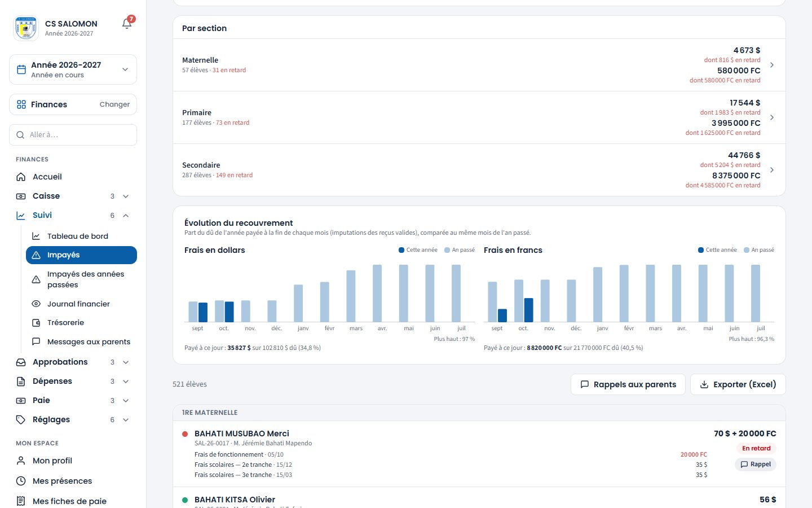812x508 pixels.
Task: Click the Paie banknote icon
Action: tap(21, 400)
